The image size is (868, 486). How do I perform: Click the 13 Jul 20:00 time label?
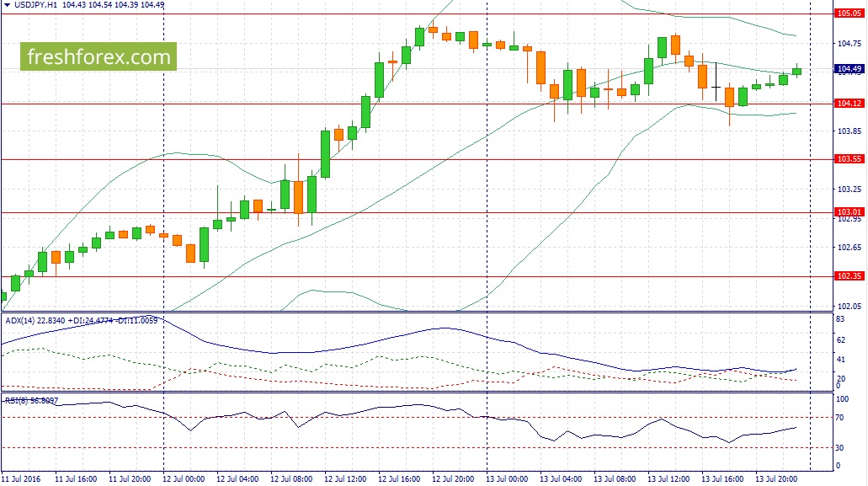[776, 478]
